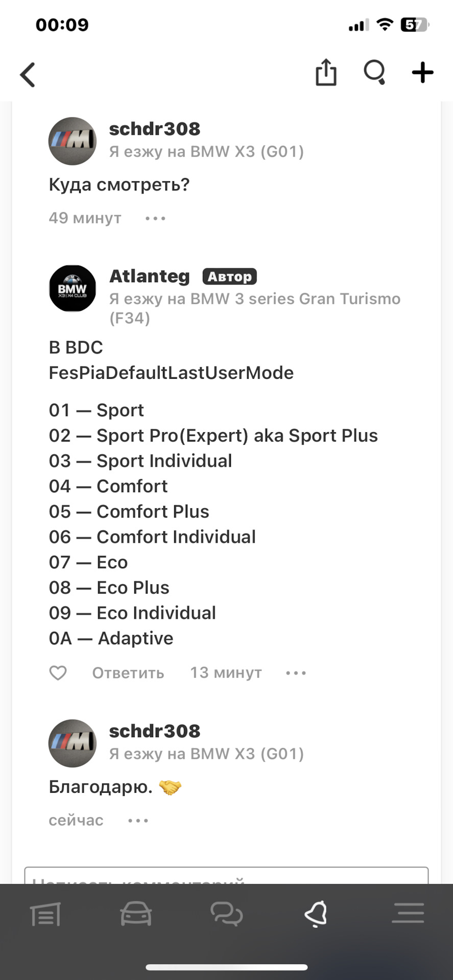This screenshot has height=980, width=453.
Task: Open the hamburger menu tab
Action: [x=408, y=914]
